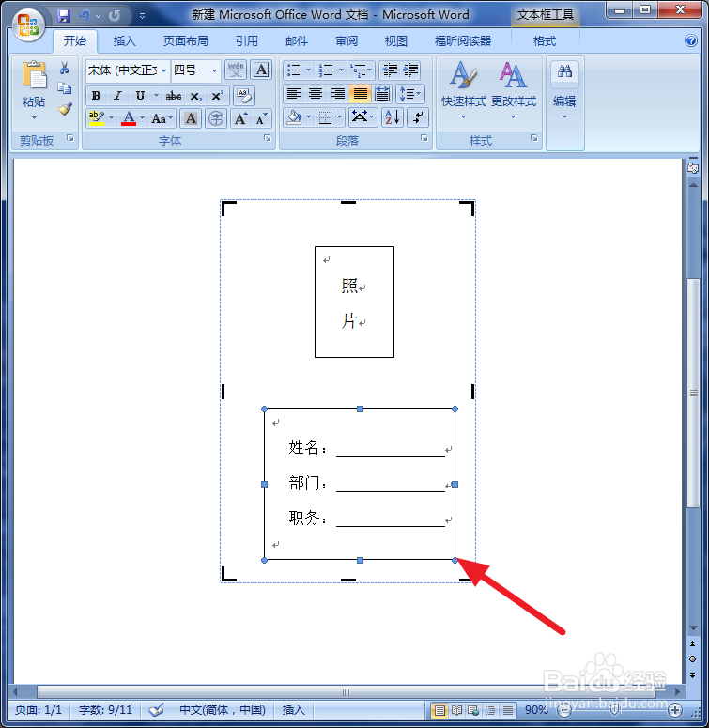Viewport: 709px width, 728px height.
Task: Click the phonetic guide 拼音 icon
Action: (236, 70)
